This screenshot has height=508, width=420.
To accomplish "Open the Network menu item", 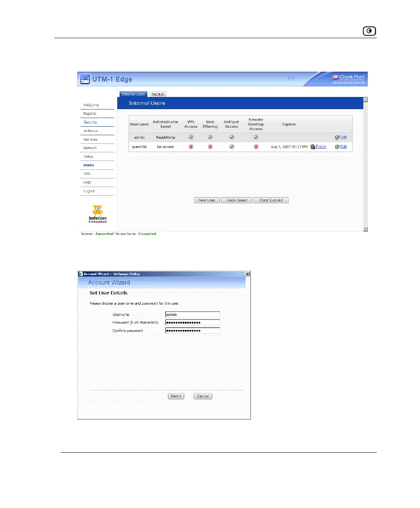I will [90, 148].
